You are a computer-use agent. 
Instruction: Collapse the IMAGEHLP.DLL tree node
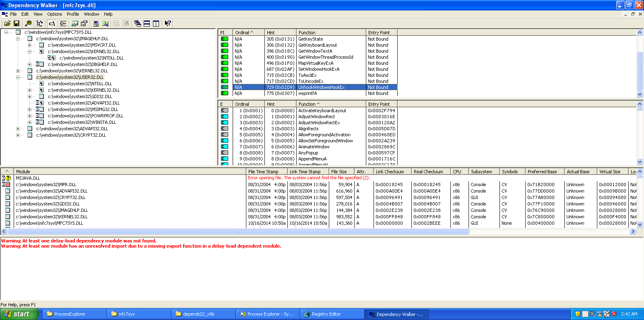point(18,39)
